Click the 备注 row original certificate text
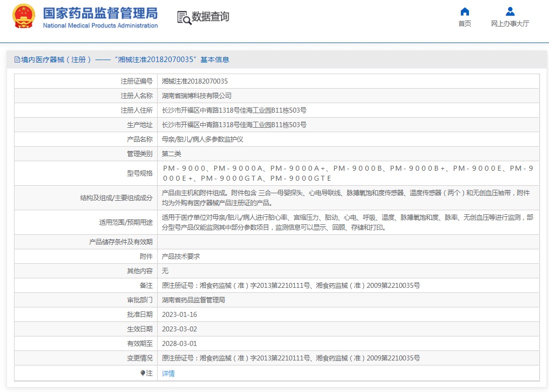Viewport: 549px width, 392px height. [x=291, y=285]
